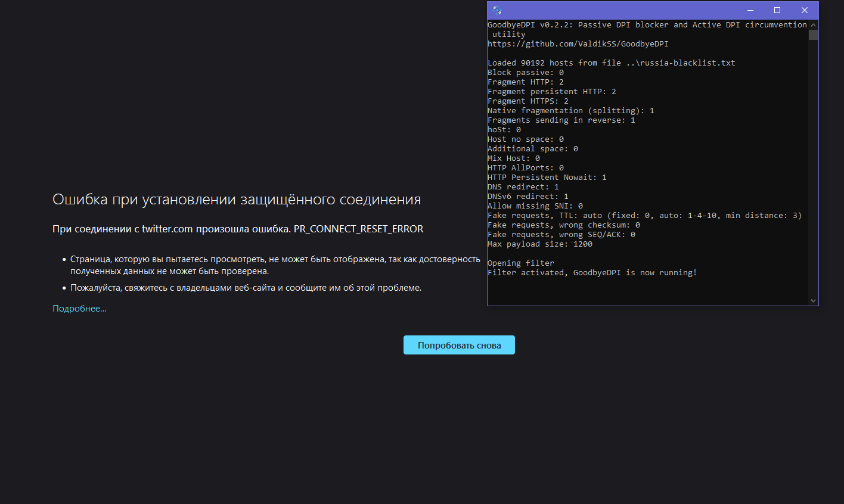Click the Попробовать снова button
This screenshot has width=844, height=504.
point(459,345)
